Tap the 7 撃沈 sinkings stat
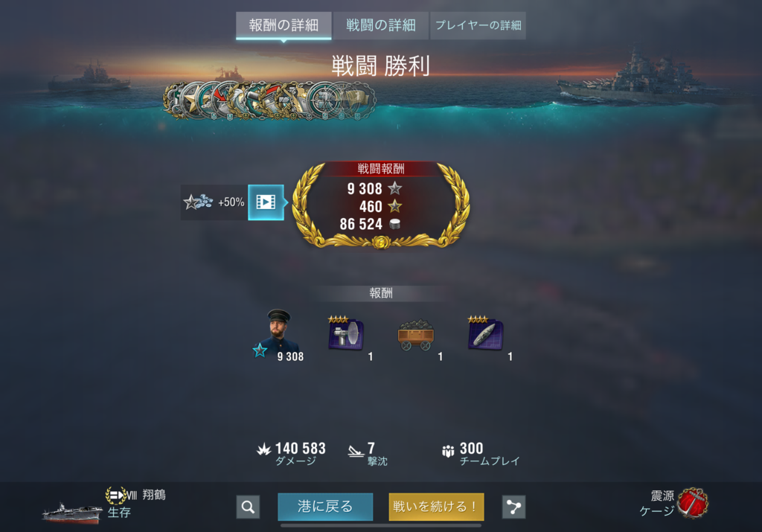 point(368,453)
